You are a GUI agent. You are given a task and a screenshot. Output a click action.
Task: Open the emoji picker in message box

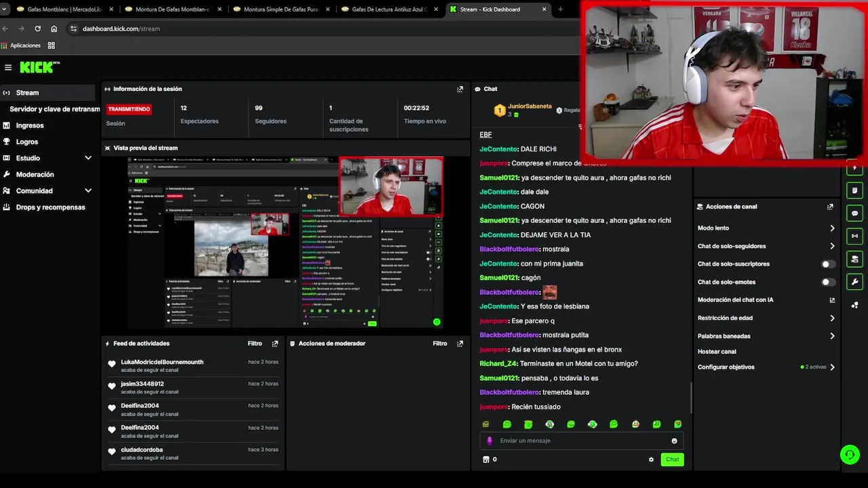[x=674, y=441]
